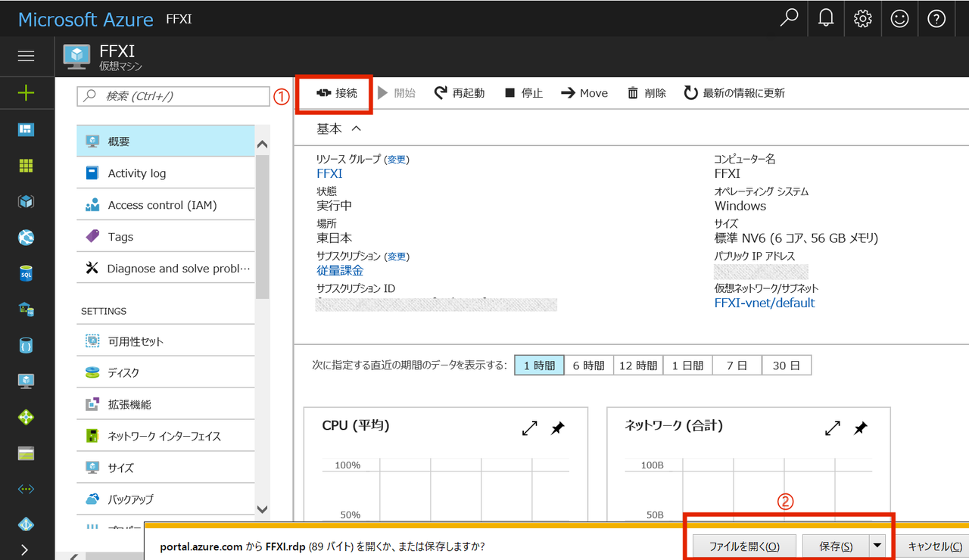The height and width of the screenshot is (560, 969).
Task: Click the green plus New resource icon
Action: 26,93
